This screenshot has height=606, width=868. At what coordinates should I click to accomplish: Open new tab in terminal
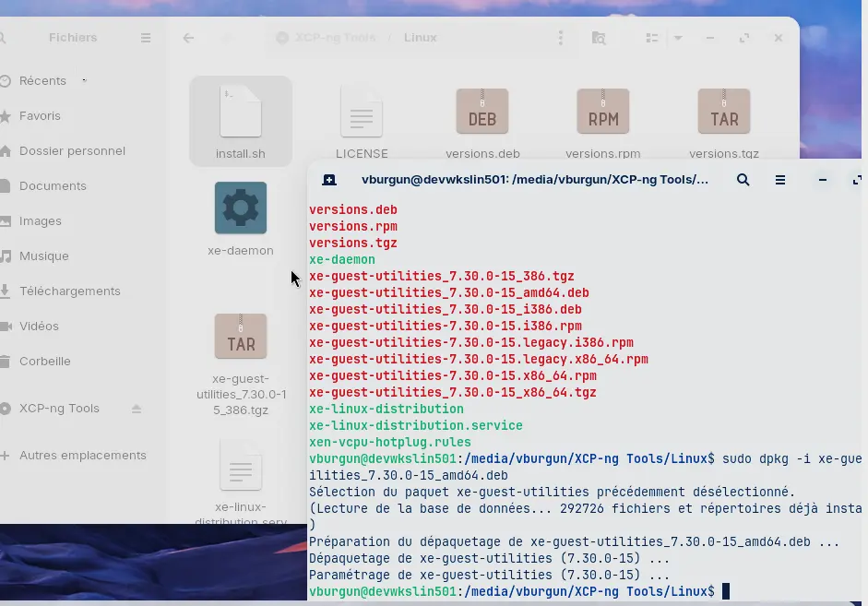point(329,180)
